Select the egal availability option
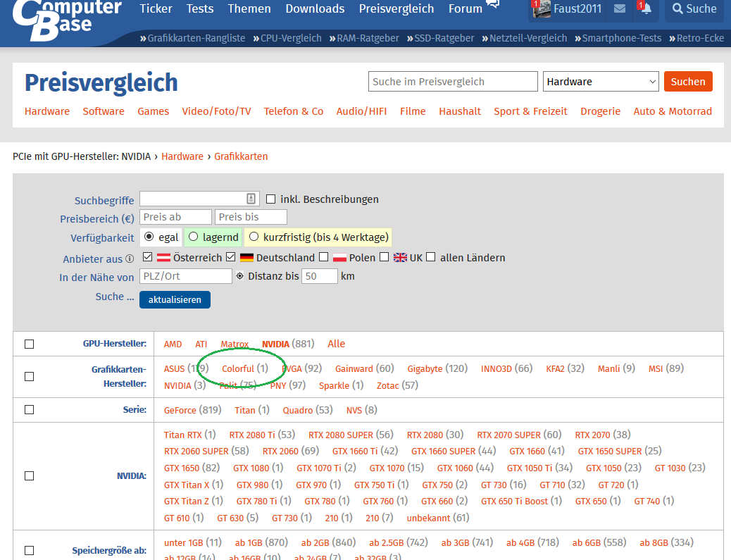Screen dimensions: 731x560 click(149, 237)
